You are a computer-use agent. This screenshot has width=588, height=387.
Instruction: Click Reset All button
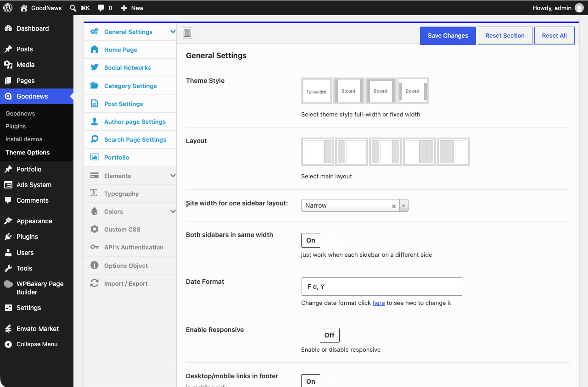click(x=554, y=35)
